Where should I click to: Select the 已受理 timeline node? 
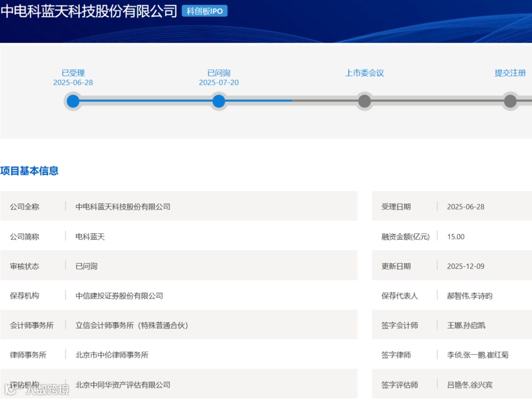click(73, 101)
